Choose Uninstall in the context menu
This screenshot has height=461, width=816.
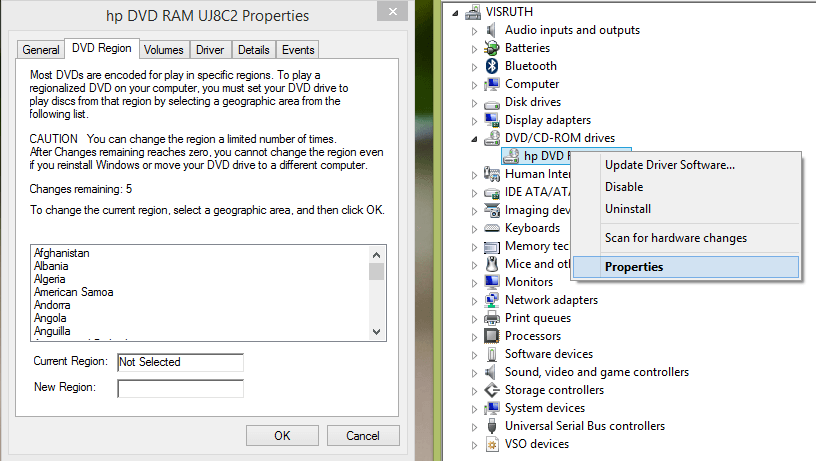(686, 209)
